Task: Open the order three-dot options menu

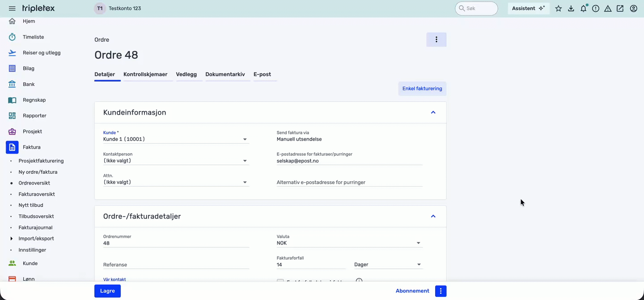Action: coord(436,39)
